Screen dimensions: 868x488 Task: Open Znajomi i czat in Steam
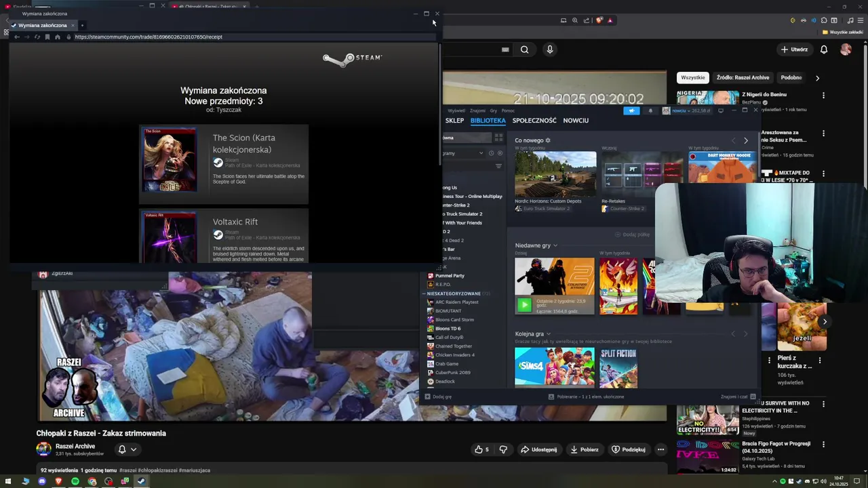(738, 396)
